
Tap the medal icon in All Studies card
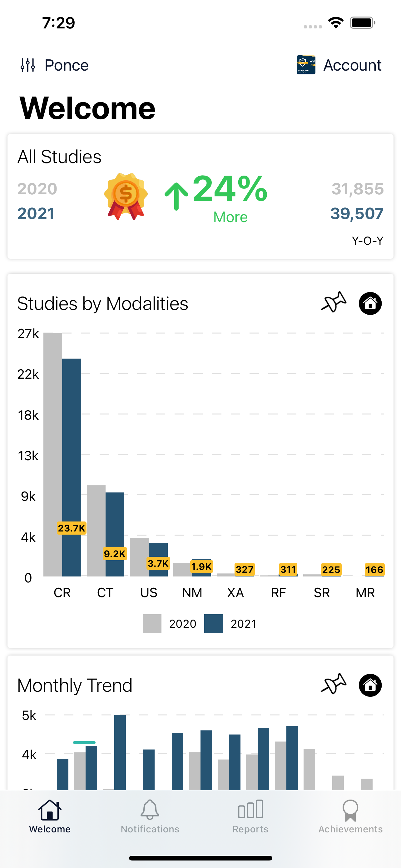(x=126, y=195)
